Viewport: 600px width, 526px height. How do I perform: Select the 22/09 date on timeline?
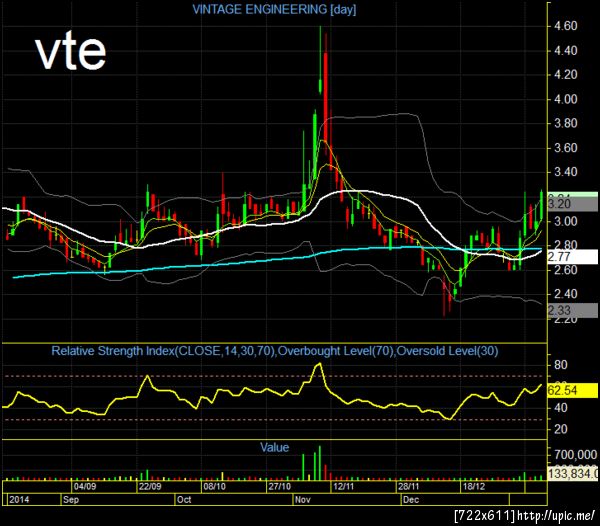coord(150,487)
